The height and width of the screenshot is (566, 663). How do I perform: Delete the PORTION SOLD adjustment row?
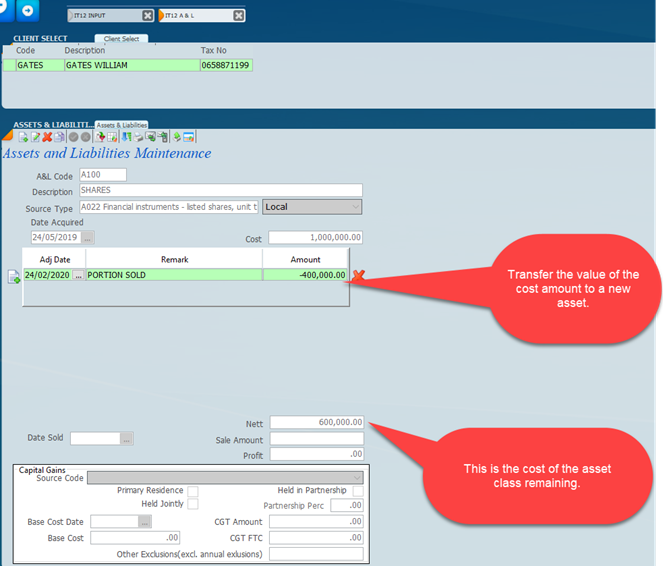click(x=358, y=275)
